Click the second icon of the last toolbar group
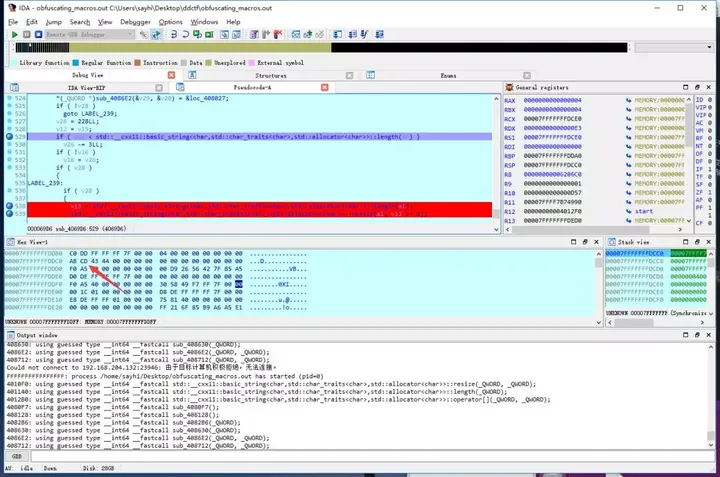This screenshot has height=477, width=720. tap(352, 34)
